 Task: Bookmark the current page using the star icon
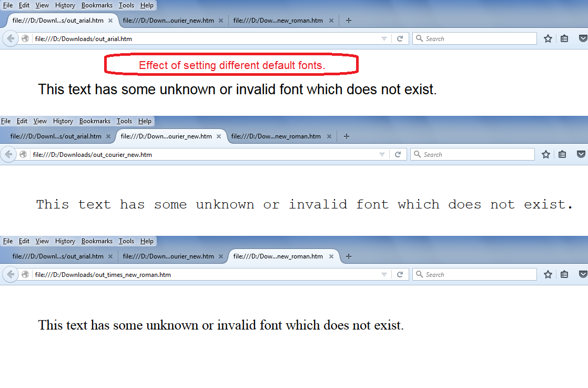coord(548,38)
